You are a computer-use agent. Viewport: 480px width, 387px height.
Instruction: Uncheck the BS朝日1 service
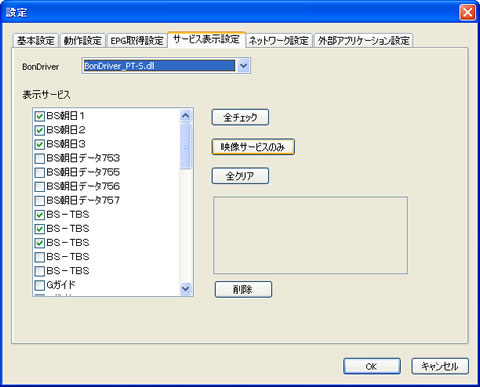(x=40, y=116)
